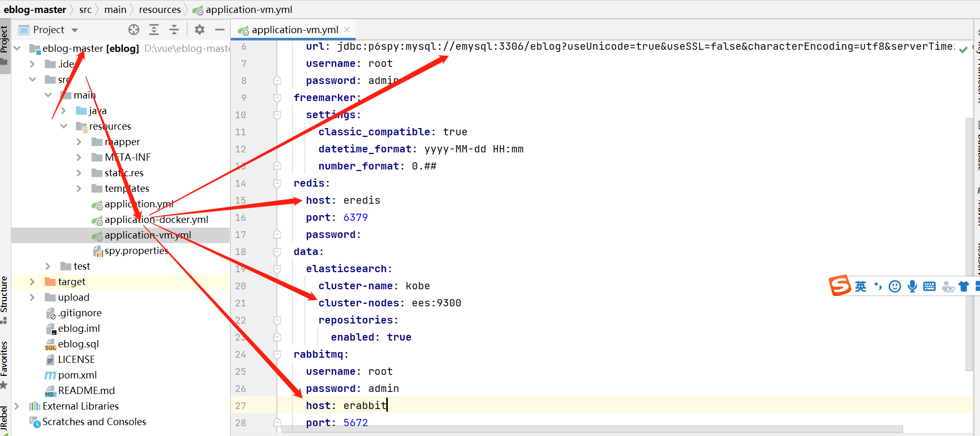Viewport: 980px width, 436px height.
Task: Toggle code fold marker at redis line 14
Action: [277, 184]
